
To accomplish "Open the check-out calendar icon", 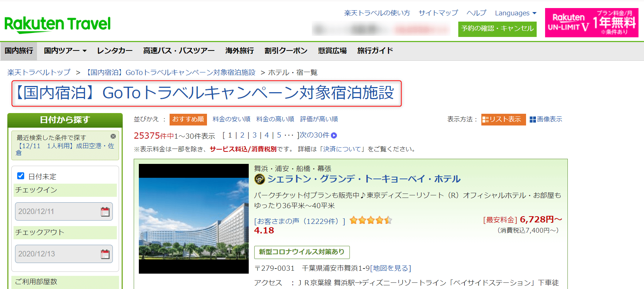I will (105, 254).
